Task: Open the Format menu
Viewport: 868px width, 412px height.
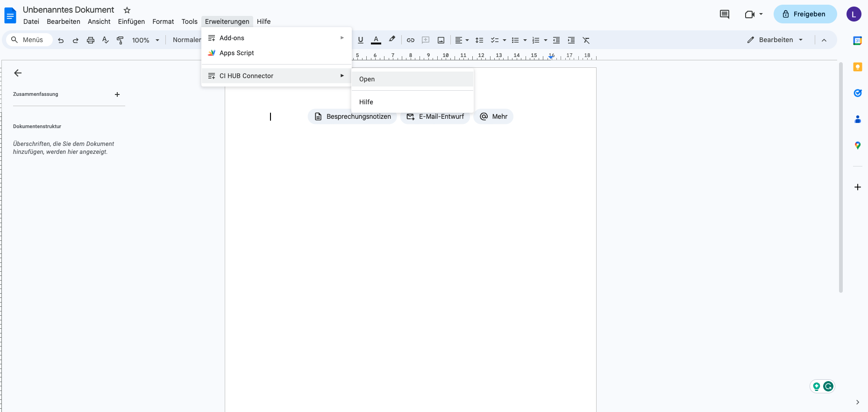Action: tap(163, 22)
